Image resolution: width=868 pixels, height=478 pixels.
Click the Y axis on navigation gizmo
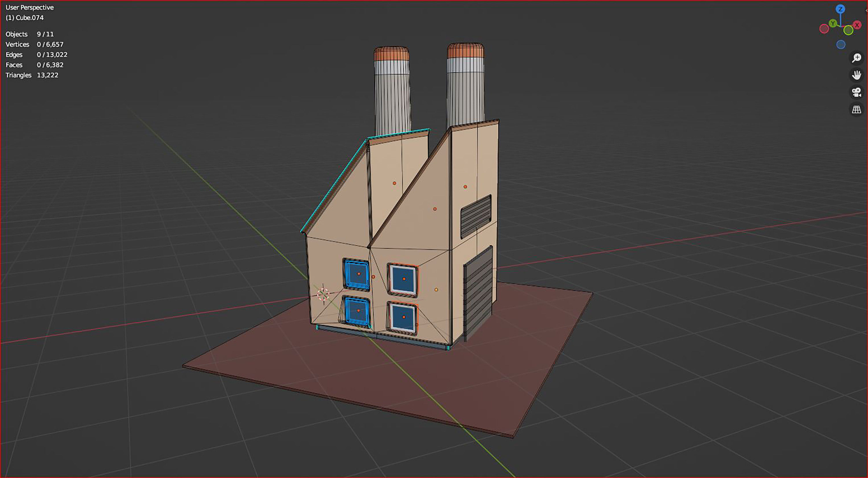tap(833, 23)
